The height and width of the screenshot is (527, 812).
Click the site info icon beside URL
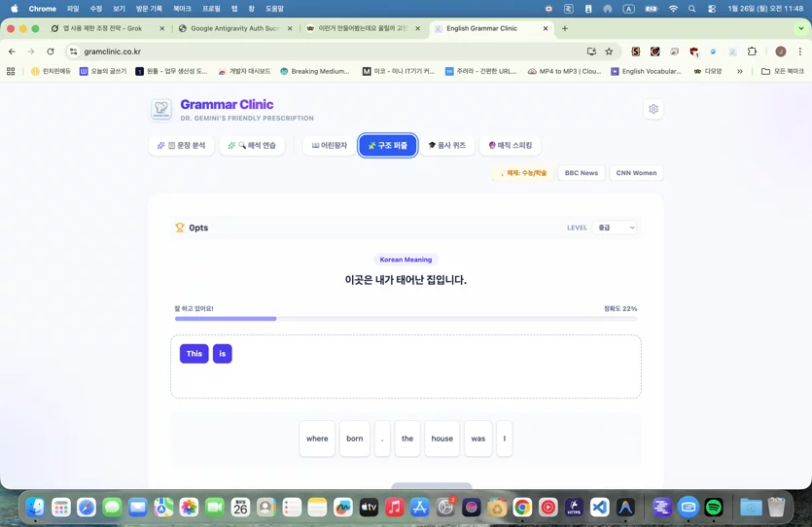(74, 52)
